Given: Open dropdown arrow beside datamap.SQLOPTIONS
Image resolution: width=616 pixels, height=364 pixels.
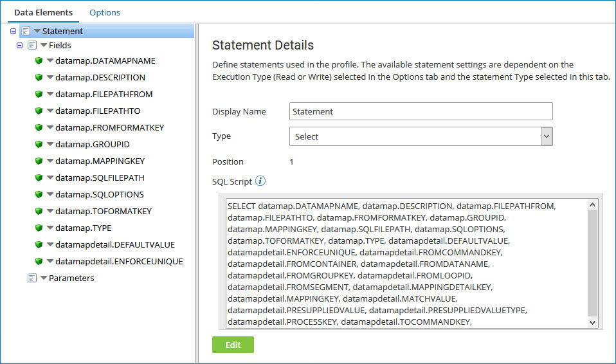Looking at the screenshot, I should pyautogui.click(x=50, y=194).
